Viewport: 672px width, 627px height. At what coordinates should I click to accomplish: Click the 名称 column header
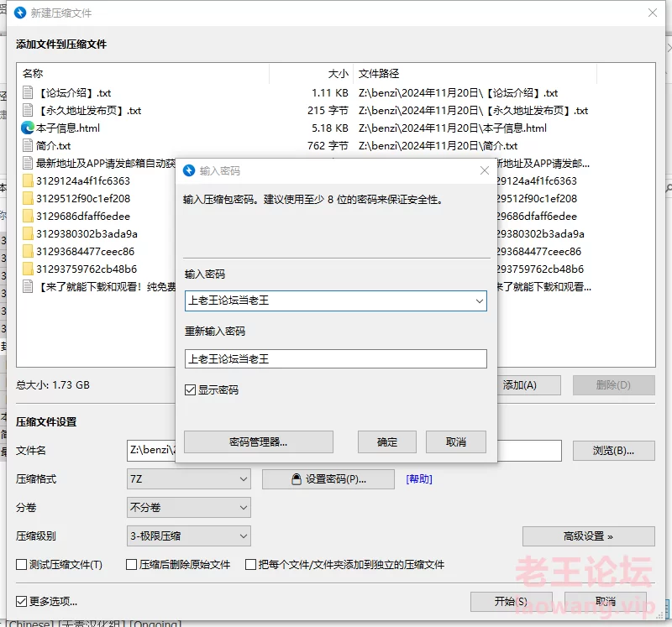(143, 74)
